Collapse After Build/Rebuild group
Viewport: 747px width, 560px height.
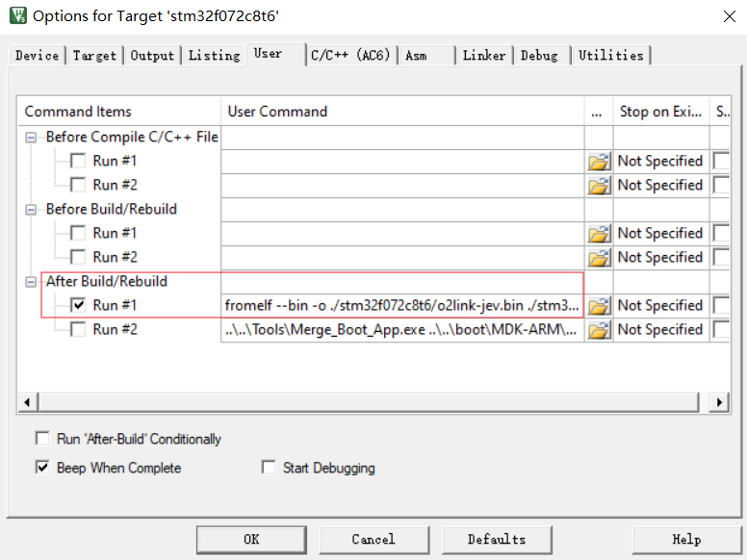point(31,282)
